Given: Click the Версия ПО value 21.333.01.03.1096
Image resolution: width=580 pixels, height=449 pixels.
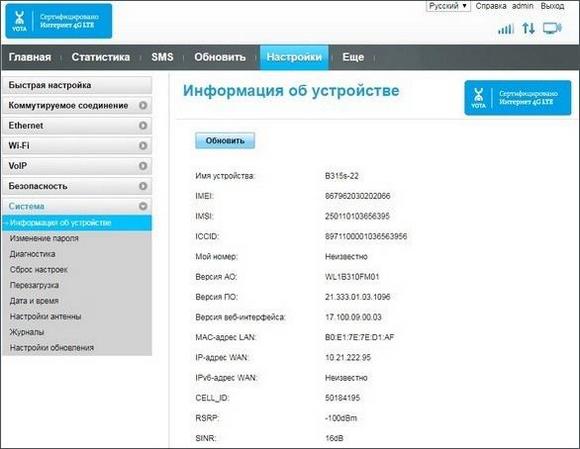Looking at the screenshot, I should coord(357,297).
